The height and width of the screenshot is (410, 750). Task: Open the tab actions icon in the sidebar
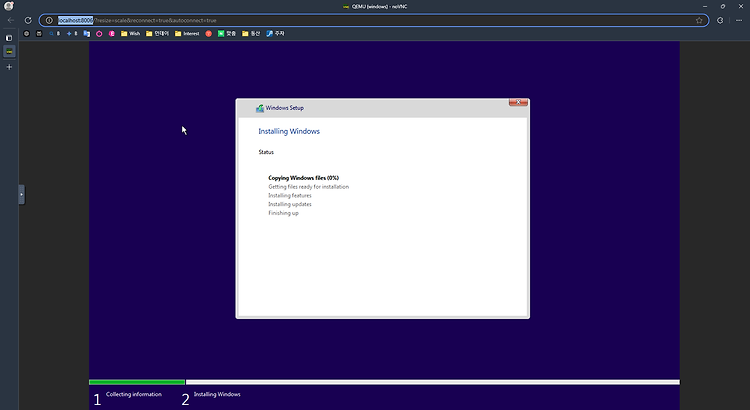pos(9,38)
